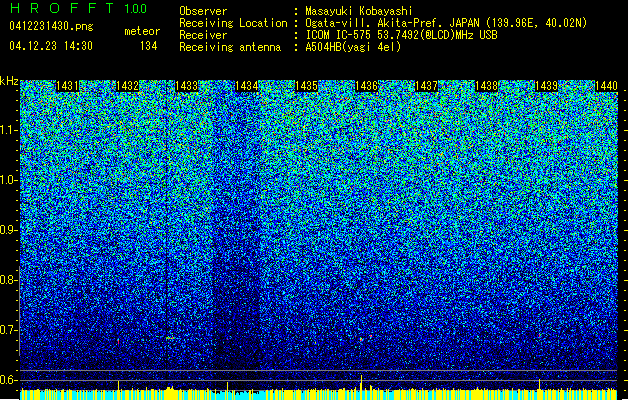This screenshot has width=629, height=400.
Task: Click the 'Receiving Location' field label
Action: pos(233,23)
